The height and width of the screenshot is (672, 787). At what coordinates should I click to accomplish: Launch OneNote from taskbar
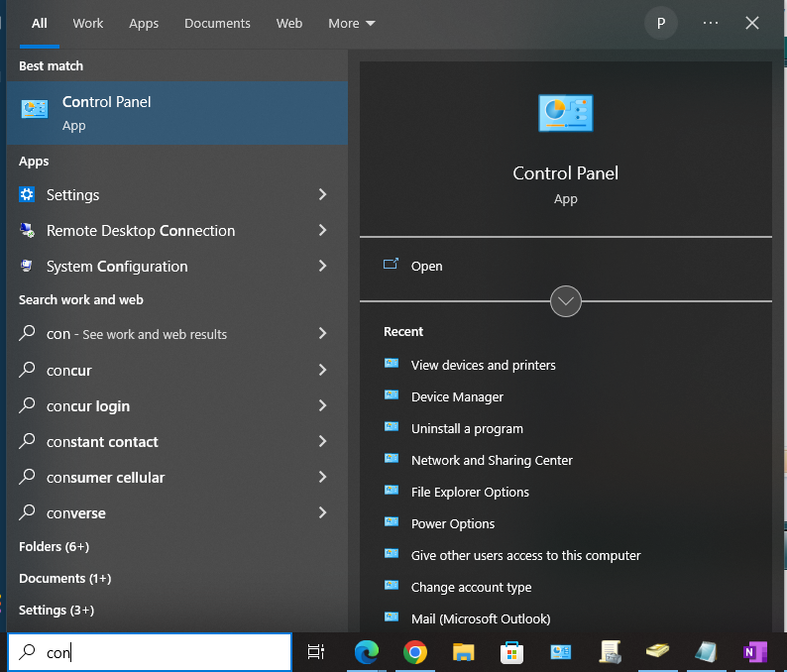(755, 652)
